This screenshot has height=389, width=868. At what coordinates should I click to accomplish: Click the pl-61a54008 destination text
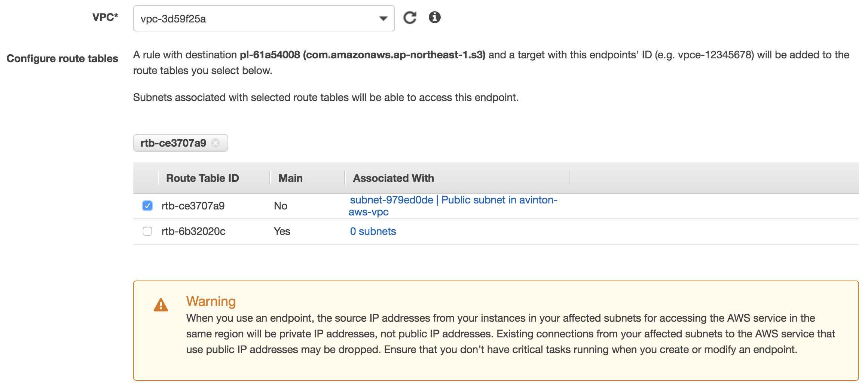pyautogui.click(x=363, y=55)
